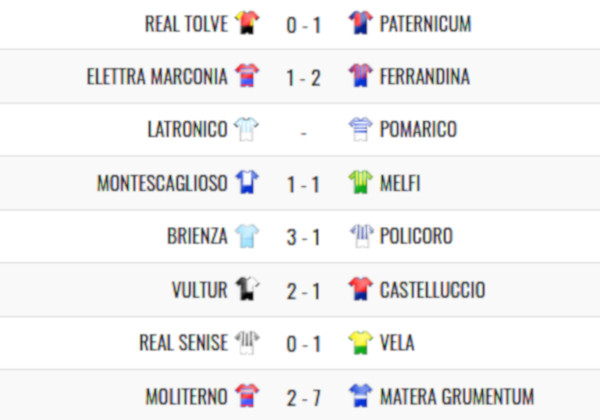This screenshot has width=600, height=420.
Task: Open the Pomarico team page link
Action: (x=418, y=129)
